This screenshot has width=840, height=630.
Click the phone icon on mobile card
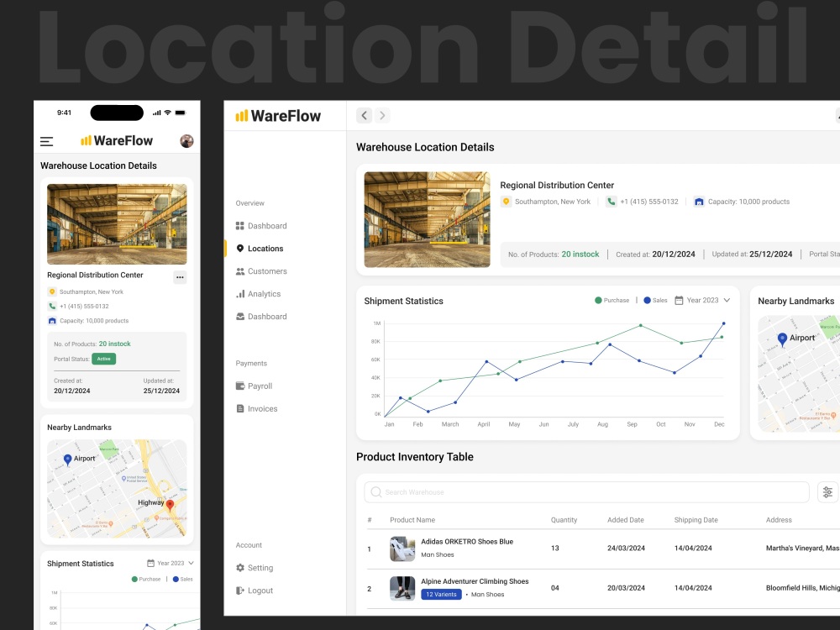tap(52, 307)
